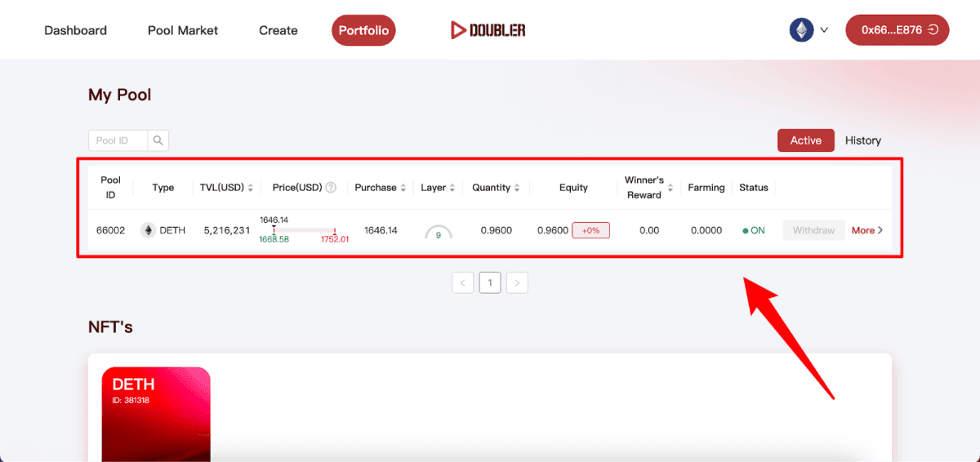Click the ON status indicator
The width and height of the screenshot is (980, 462).
(x=754, y=230)
